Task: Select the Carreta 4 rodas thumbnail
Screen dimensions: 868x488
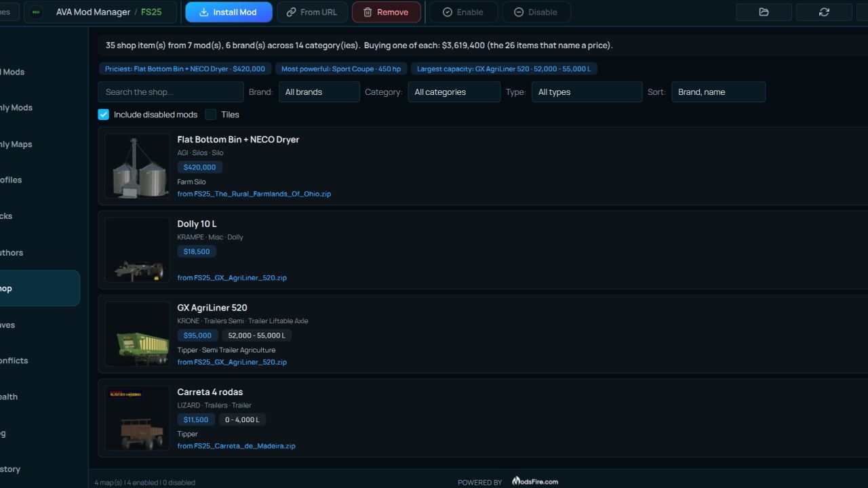Action: coord(137,418)
